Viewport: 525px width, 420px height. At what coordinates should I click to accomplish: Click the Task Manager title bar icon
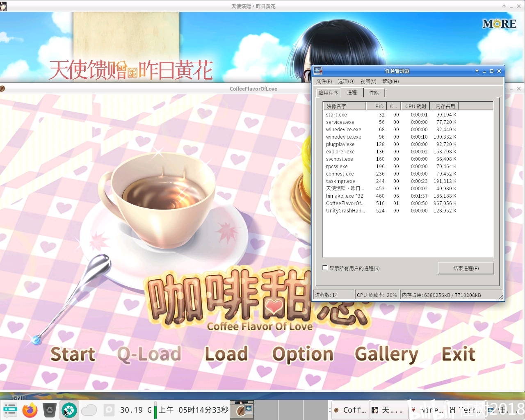pyautogui.click(x=318, y=71)
